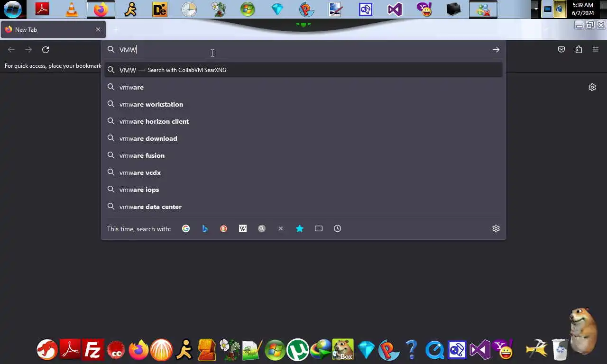Search bookmarks using the star icon
The image size is (607, 364).
300,228
